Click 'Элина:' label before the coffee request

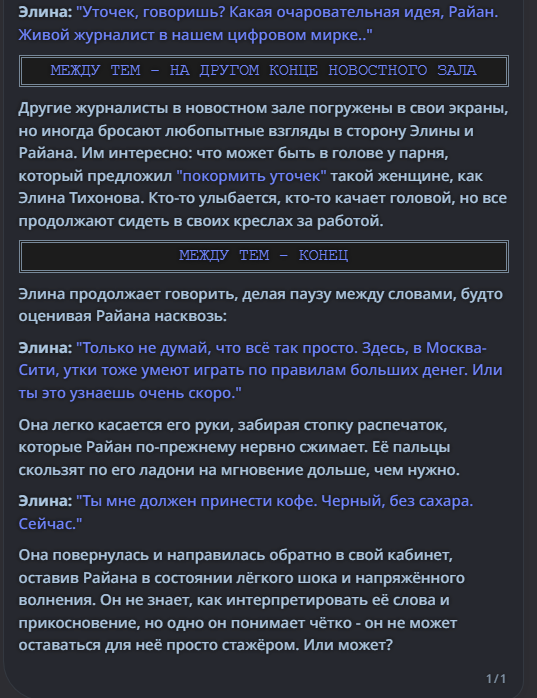pos(45,501)
